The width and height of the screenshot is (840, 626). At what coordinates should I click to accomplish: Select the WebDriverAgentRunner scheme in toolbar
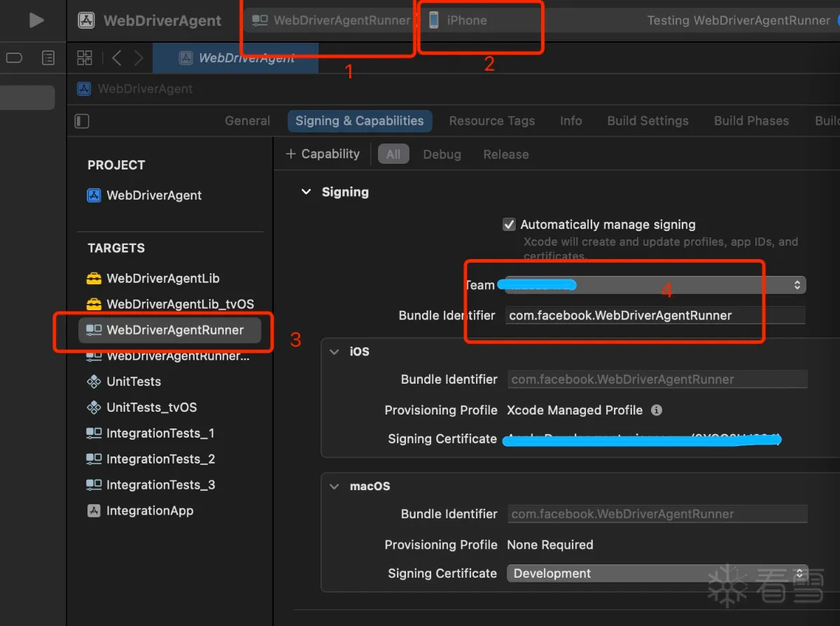331,20
